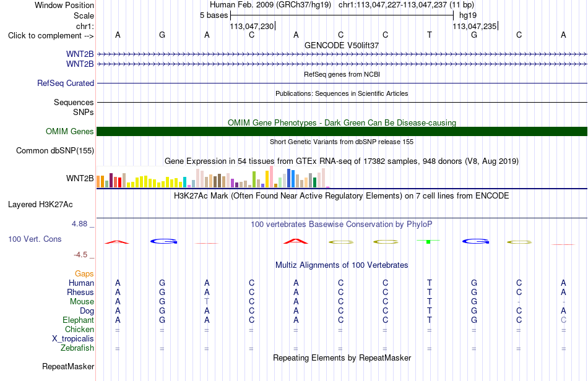588x381 pixels.
Task: Select the T base in the top sequence row
Action: (x=430, y=35)
